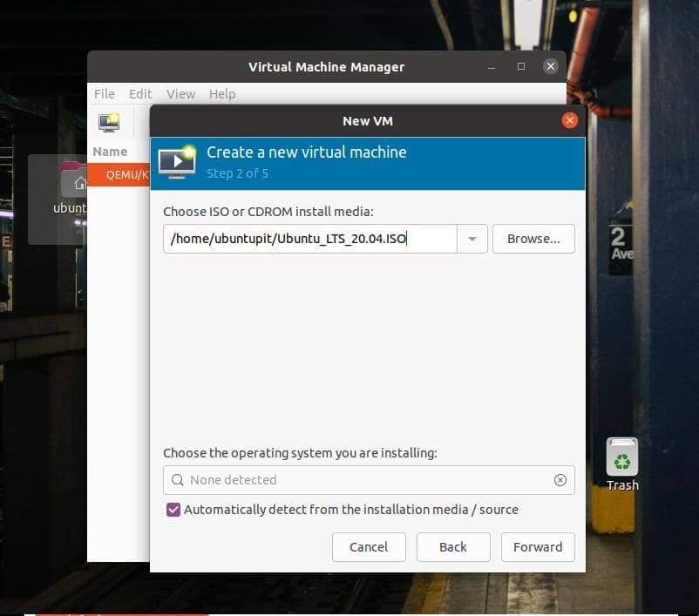Viewport: 699px width, 616px height.
Task: Open the File menu
Action: point(105,94)
